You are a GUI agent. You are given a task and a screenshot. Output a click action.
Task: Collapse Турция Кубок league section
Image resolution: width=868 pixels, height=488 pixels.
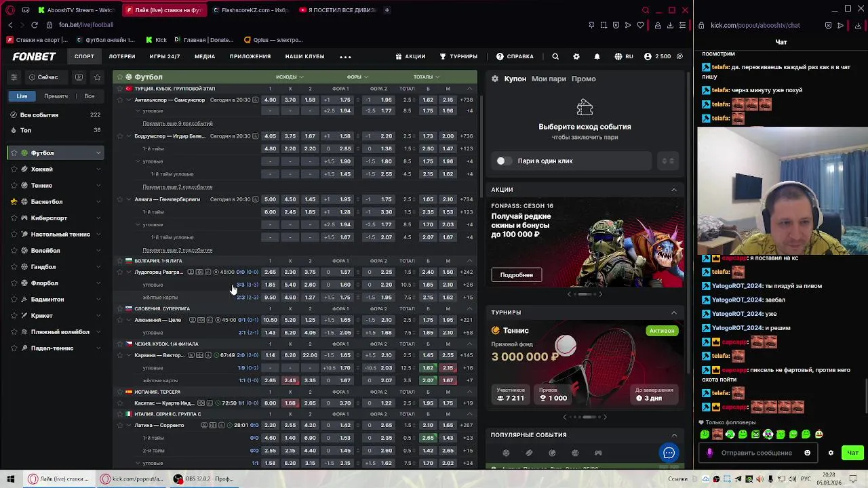pos(469,89)
